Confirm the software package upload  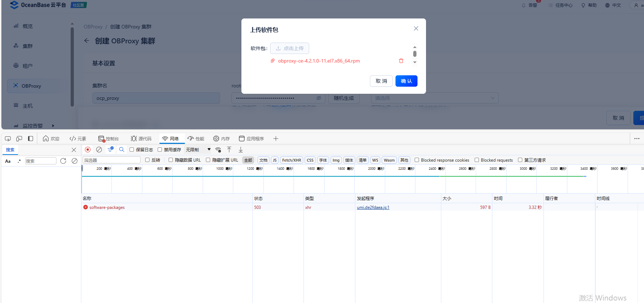(x=406, y=81)
